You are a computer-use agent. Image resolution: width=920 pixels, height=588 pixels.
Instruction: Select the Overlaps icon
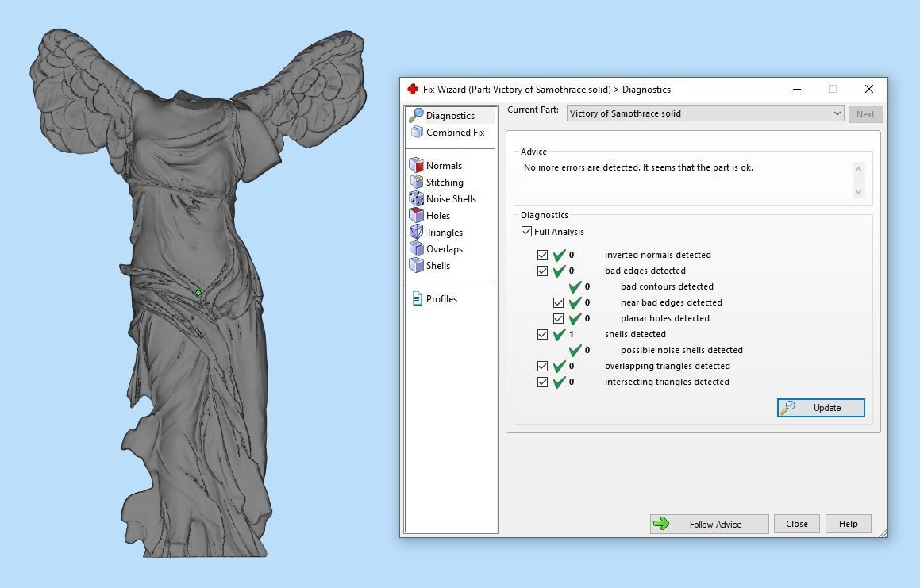pyautogui.click(x=416, y=248)
